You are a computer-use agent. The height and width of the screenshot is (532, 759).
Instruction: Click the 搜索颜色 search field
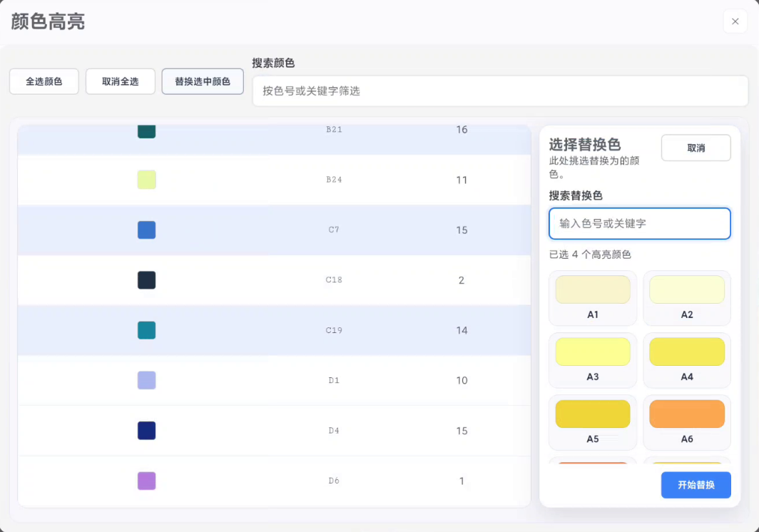pyautogui.click(x=499, y=91)
